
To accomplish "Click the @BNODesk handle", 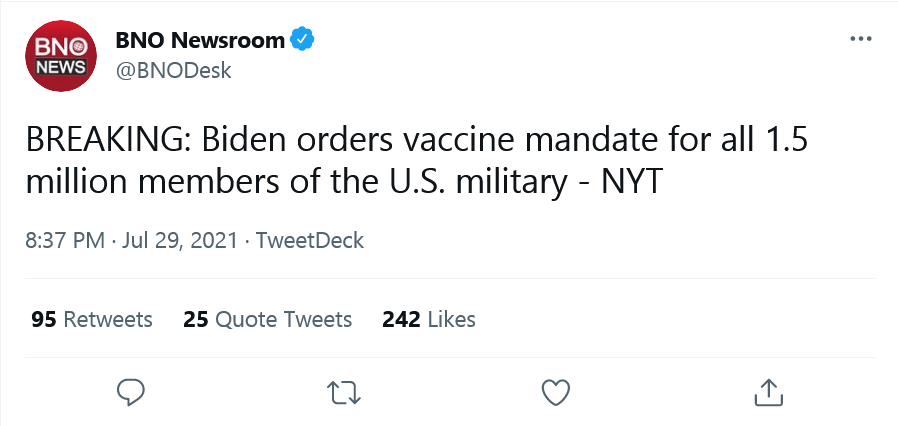I will 174,70.
